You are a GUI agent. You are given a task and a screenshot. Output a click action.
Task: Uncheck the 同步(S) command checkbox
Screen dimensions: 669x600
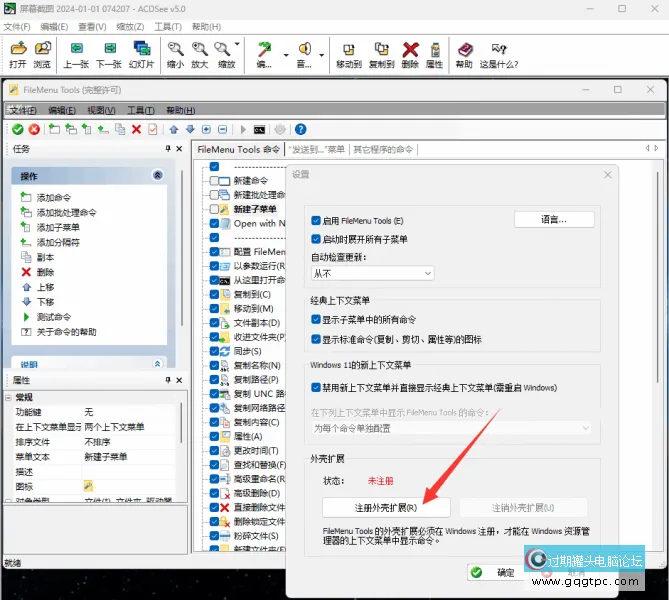pos(215,351)
